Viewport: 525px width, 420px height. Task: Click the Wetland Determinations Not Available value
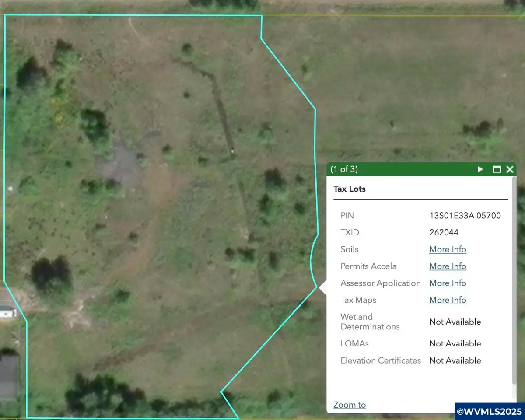[x=455, y=322]
